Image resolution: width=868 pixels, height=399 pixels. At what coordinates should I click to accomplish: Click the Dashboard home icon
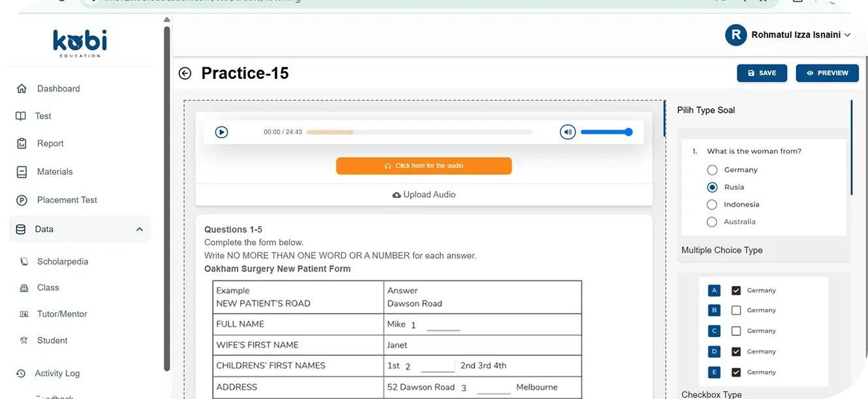(22, 89)
